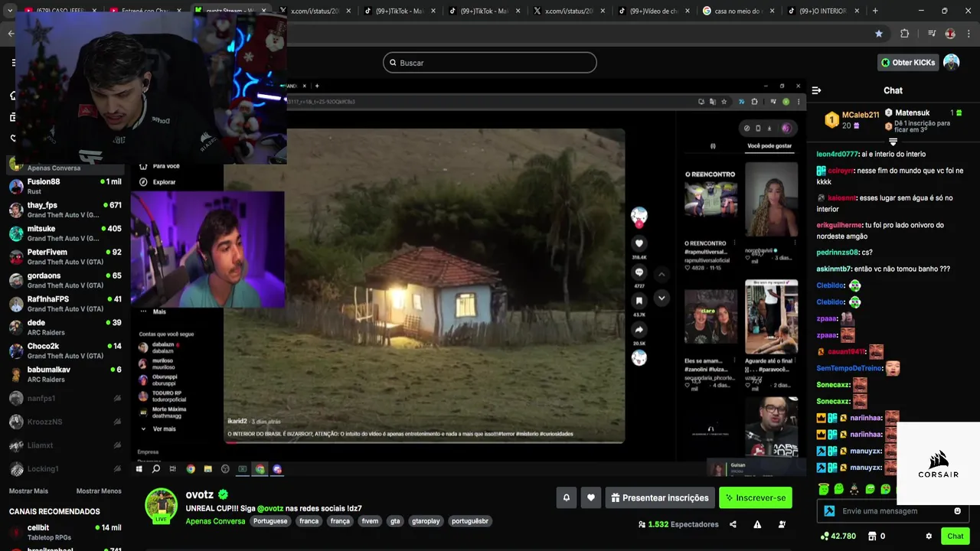Send message with green Chat button
Viewport: 980px width, 551px height.
tap(955, 536)
